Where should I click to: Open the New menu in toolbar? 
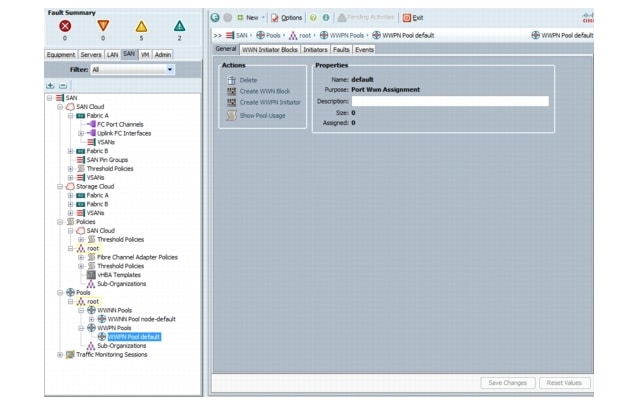click(251, 18)
